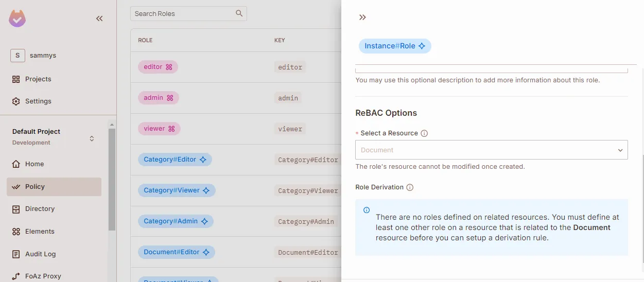Click the Category#Editor role tag
This screenshot has height=282, width=644.
175,160
